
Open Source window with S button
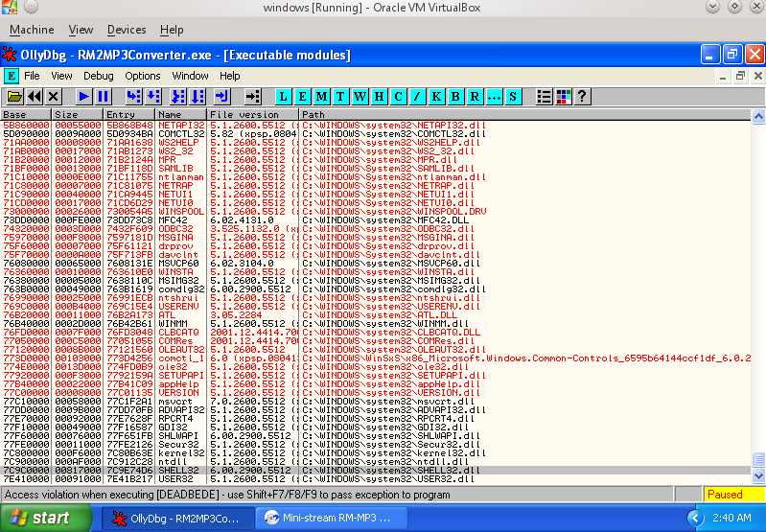tap(513, 97)
